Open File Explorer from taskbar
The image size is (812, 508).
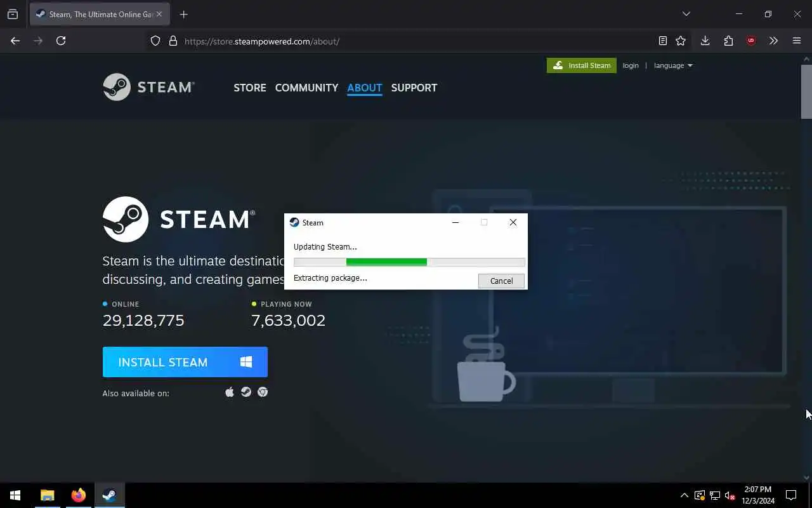(48, 495)
